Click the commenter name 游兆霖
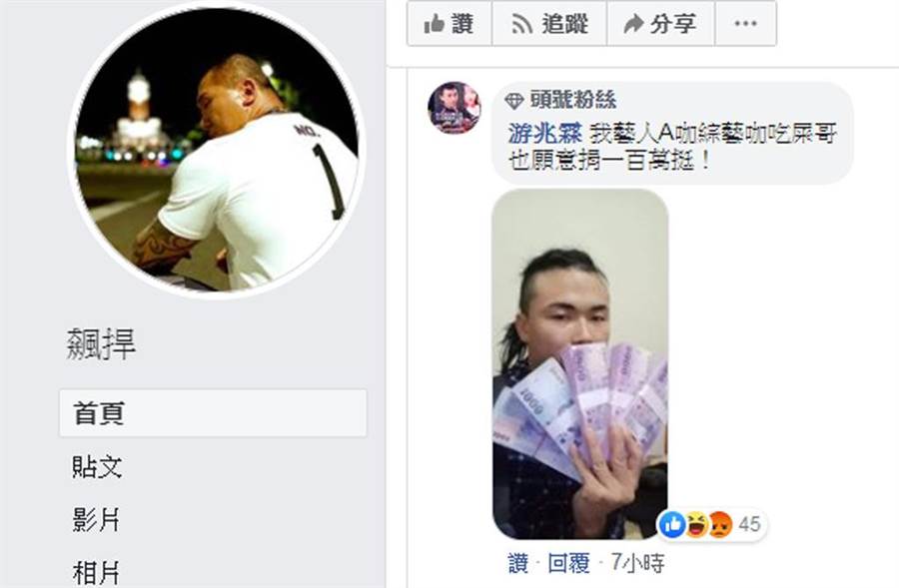 pos(544,134)
